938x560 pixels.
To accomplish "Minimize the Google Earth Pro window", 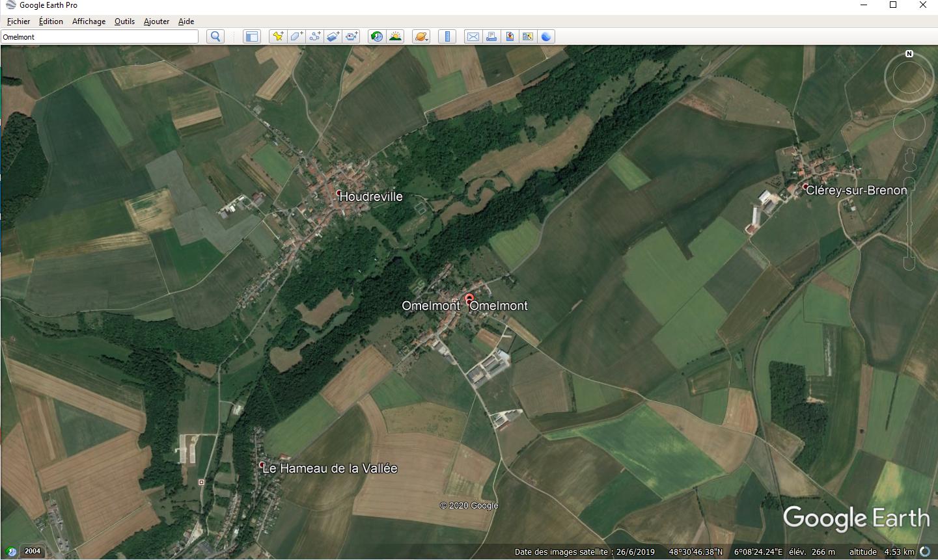I will click(x=864, y=5).
